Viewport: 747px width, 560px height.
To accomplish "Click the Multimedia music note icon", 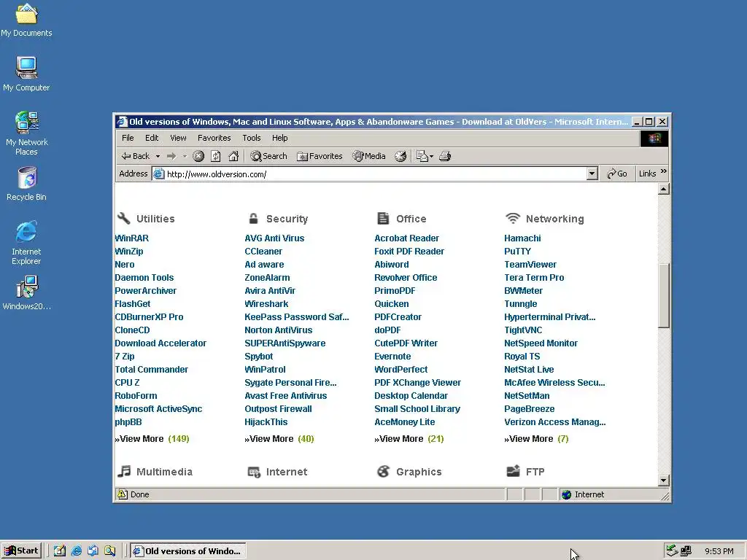I will coord(124,472).
